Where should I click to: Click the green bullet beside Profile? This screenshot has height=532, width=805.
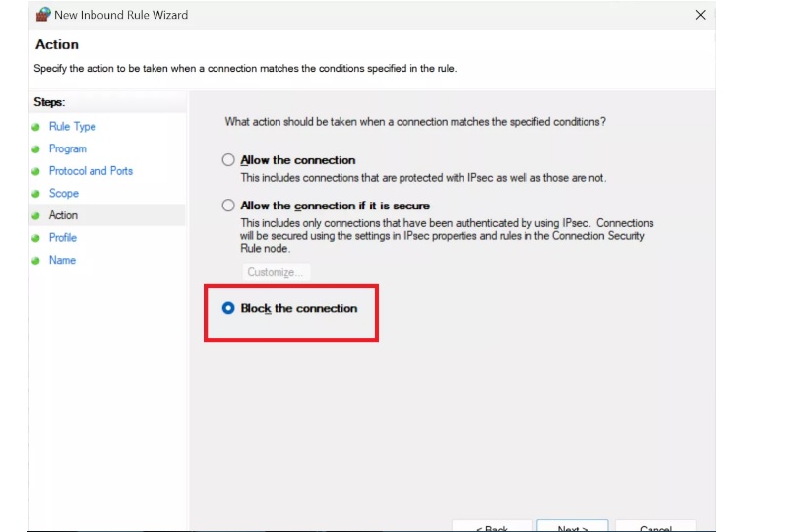tap(35, 238)
